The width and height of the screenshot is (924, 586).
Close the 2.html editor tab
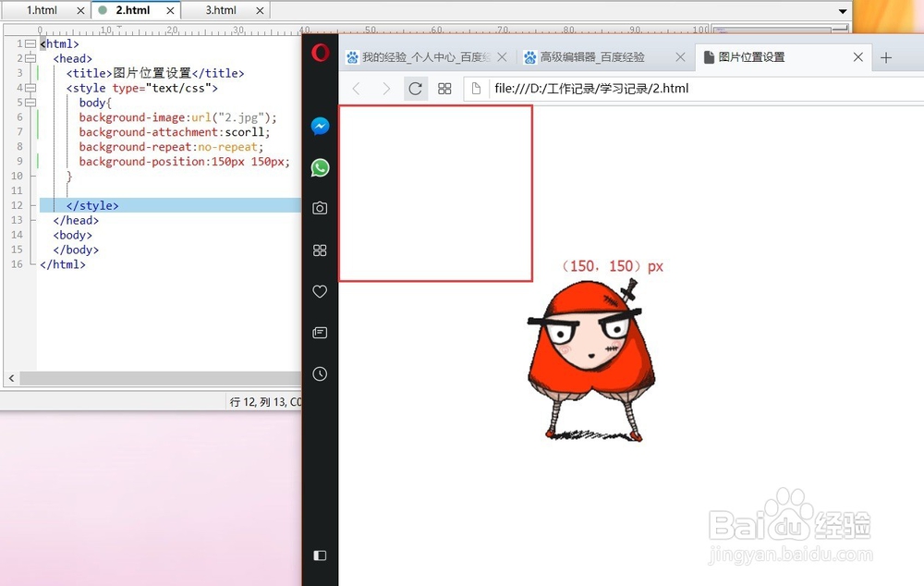coord(170,10)
